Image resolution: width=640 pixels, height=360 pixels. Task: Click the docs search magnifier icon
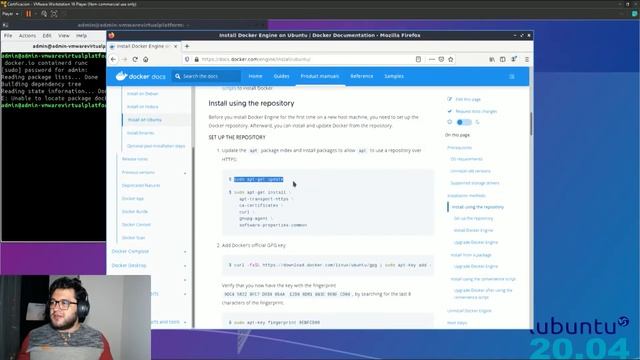(x=178, y=76)
